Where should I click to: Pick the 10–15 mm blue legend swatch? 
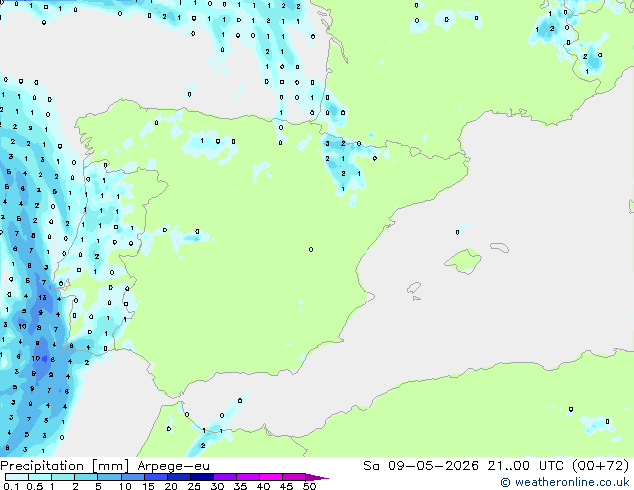tap(132, 477)
